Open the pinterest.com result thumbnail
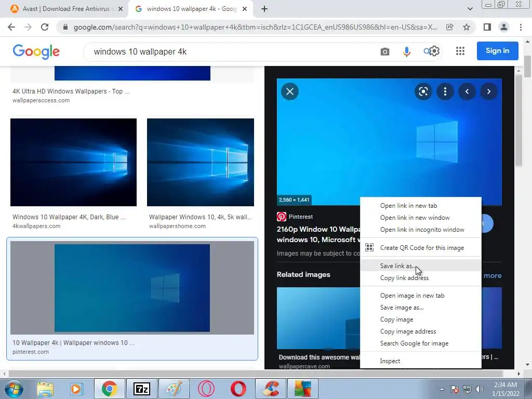This screenshot has width=532, height=399. click(132, 288)
